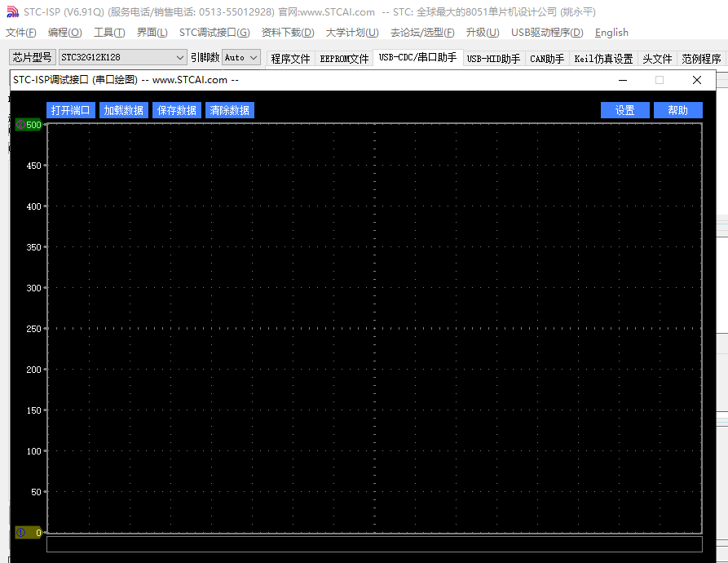The image size is (728, 563).
Task: Click the 保存数据 button
Action: click(x=176, y=110)
